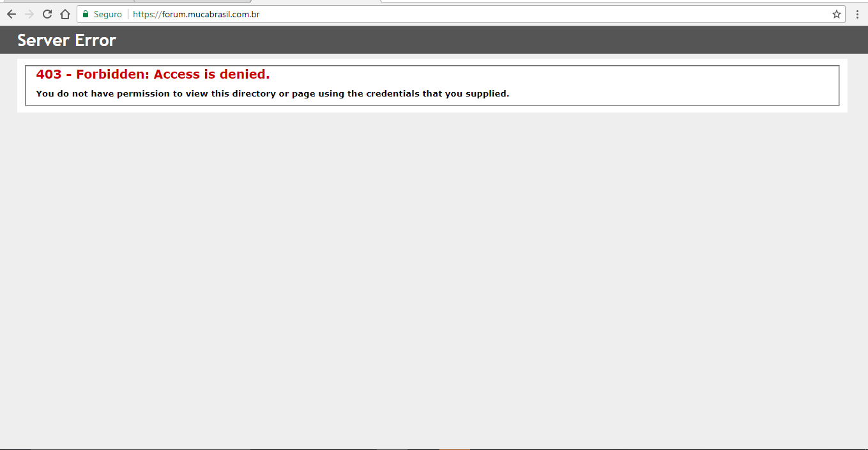Bookmark this page with the star
The height and width of the screenshot is (450, 868).
click(836, 14)
